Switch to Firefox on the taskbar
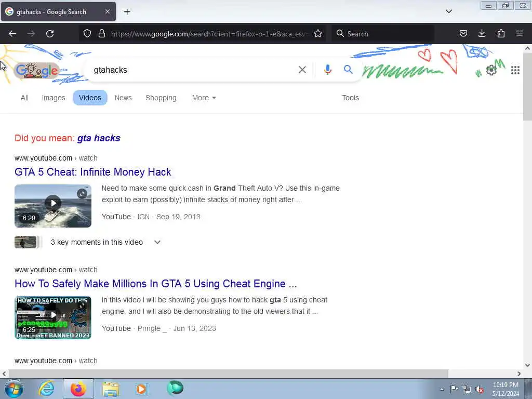This screenshot has width=532, height=399. (x=78, y=389)
